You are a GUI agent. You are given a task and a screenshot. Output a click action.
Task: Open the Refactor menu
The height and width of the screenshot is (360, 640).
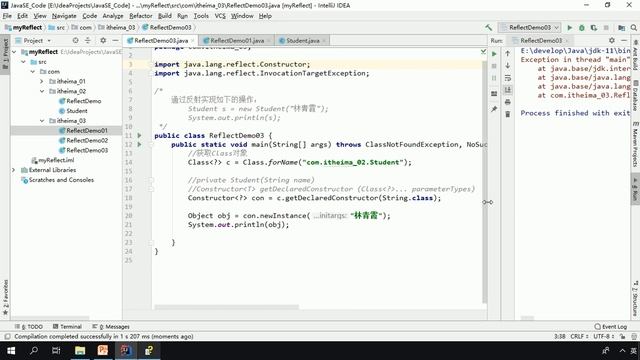(140, 16)
